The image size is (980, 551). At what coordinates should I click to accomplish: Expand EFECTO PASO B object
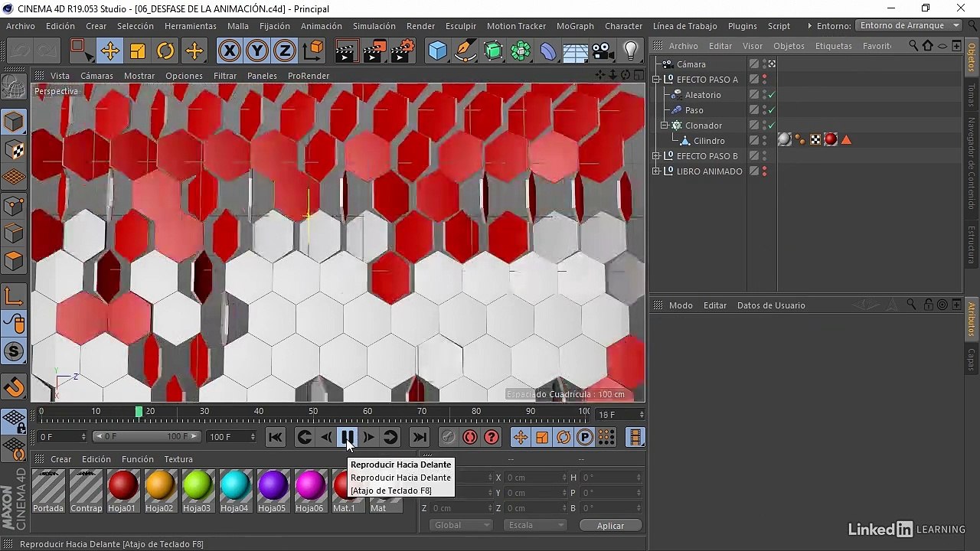click(x=656, y=156)
